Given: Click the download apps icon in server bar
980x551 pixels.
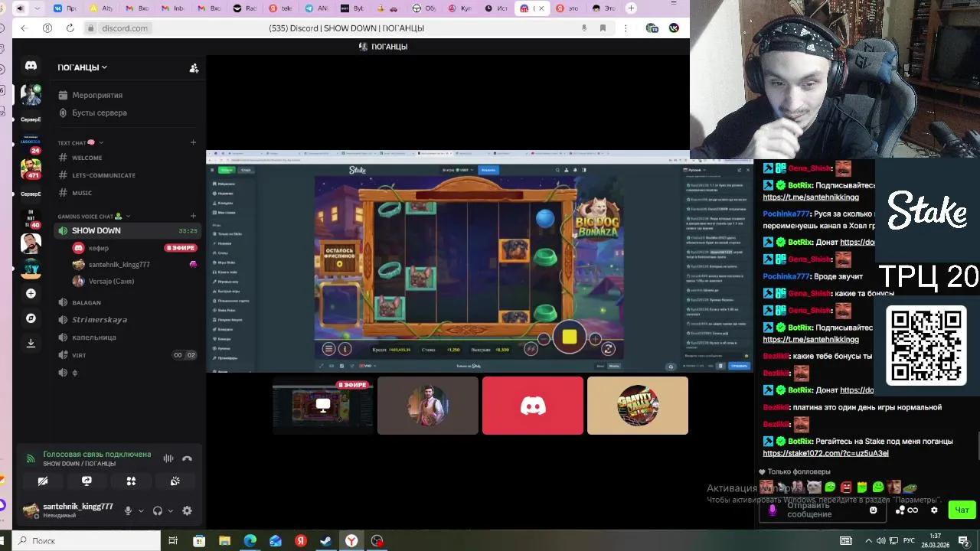Looking at the screenshot, I should [x=31, y=343].
